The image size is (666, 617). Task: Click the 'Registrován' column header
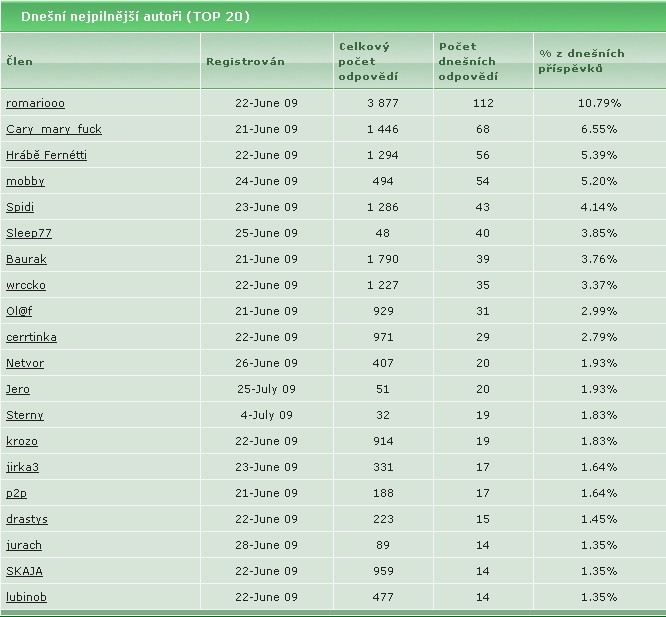tap(245, 61)
